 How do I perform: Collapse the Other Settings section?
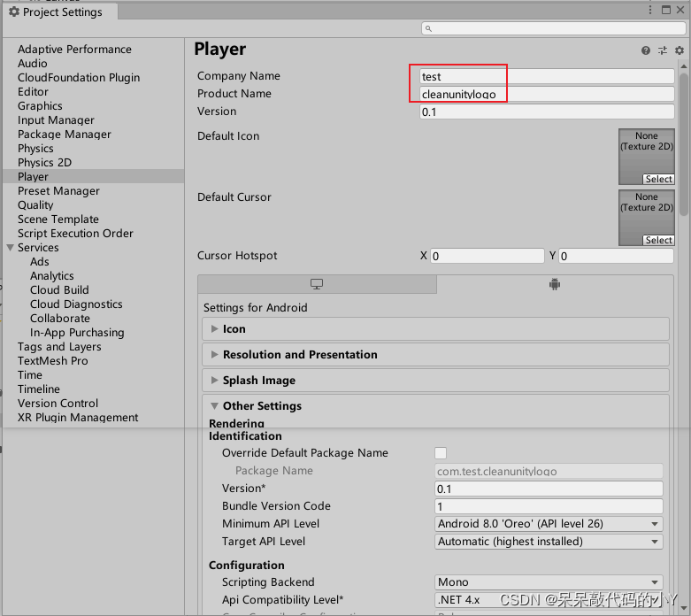[x=436, y=405]
